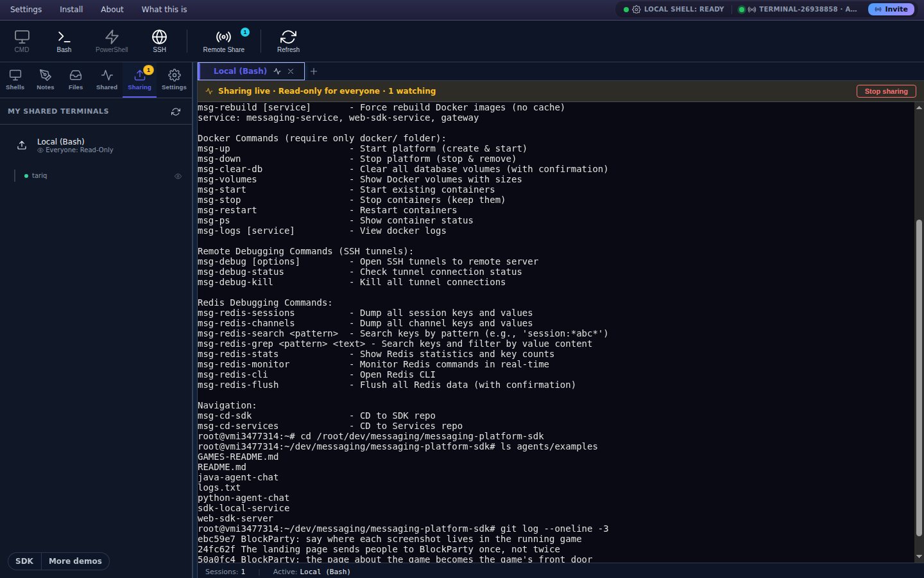Open a new CMD shell
924x578 pixels.
(x=22, y=41)
